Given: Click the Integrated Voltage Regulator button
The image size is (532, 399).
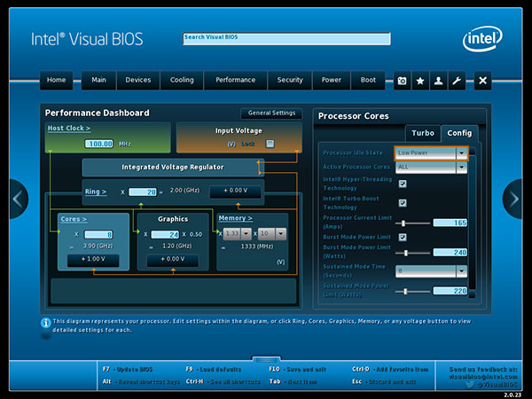Looking at the screenshot, I should [x=173, y=168].
